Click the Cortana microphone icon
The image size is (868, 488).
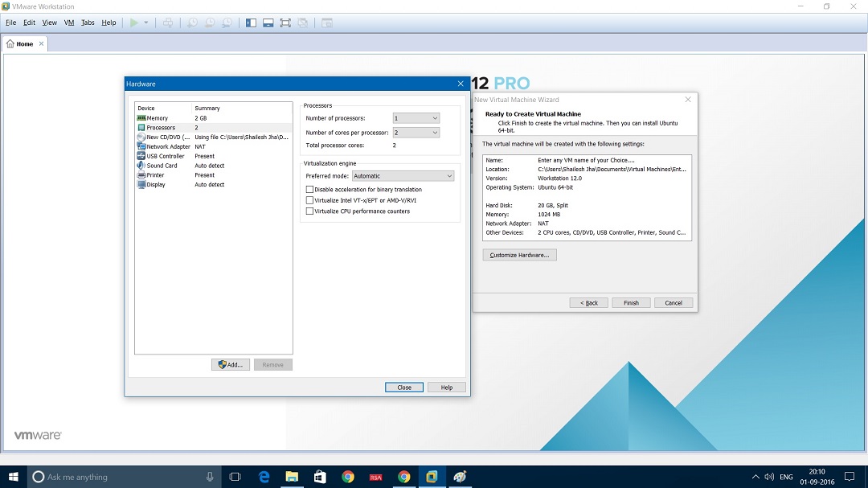point(210,477)
